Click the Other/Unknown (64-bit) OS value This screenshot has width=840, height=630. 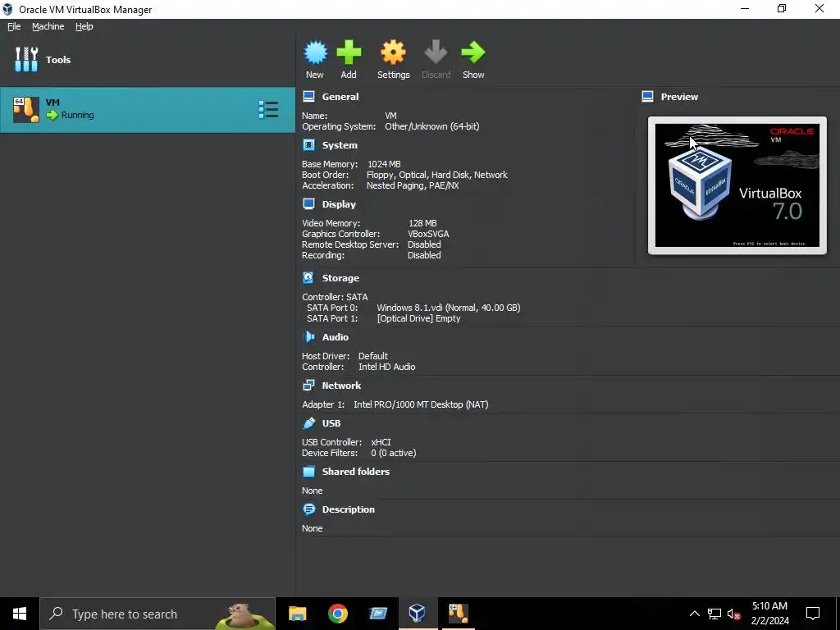[431, 126]
